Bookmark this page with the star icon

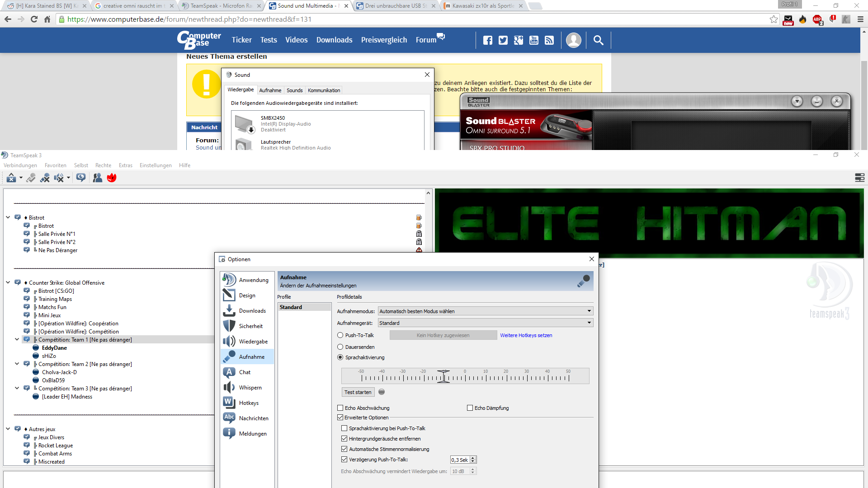click(x=774, y=19)
